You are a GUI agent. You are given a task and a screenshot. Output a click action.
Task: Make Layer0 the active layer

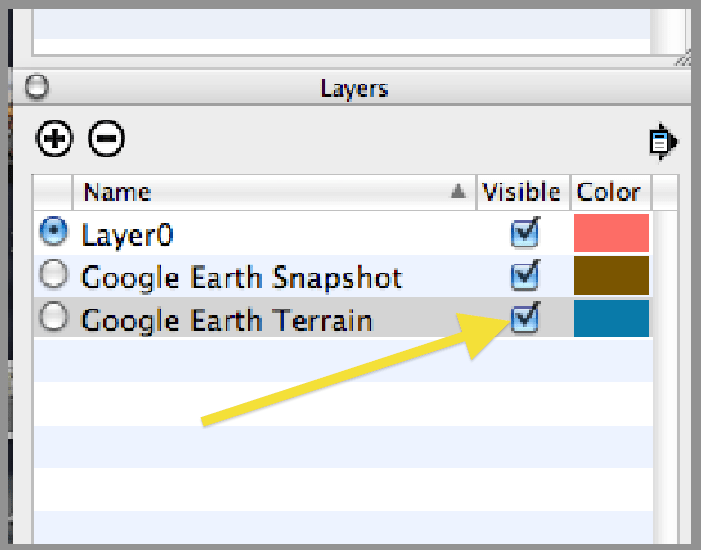[x=53, y=233]
